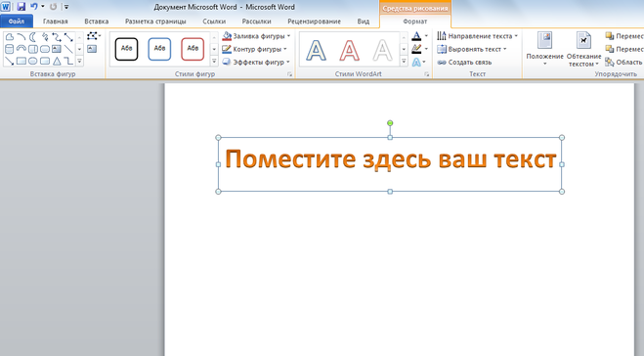Select the elbow double-arrow connector shape

click(57, 37)
